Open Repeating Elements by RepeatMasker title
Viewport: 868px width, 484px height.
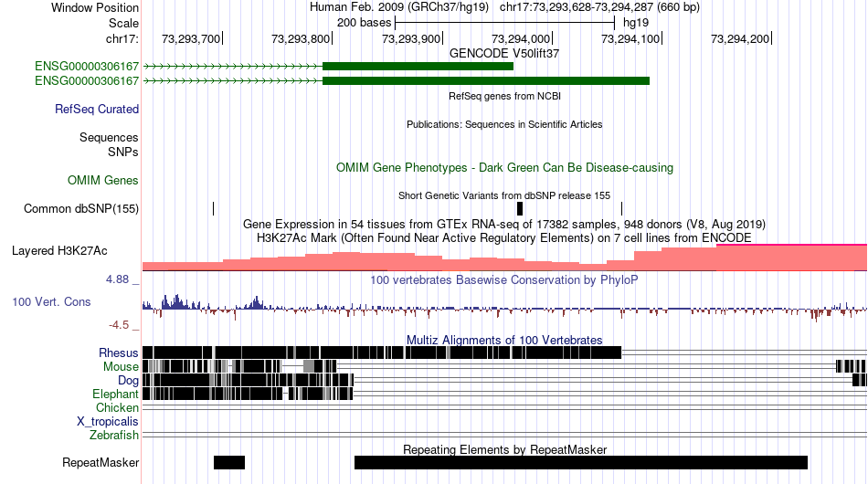pyautogui.click(x=505, y=449)
